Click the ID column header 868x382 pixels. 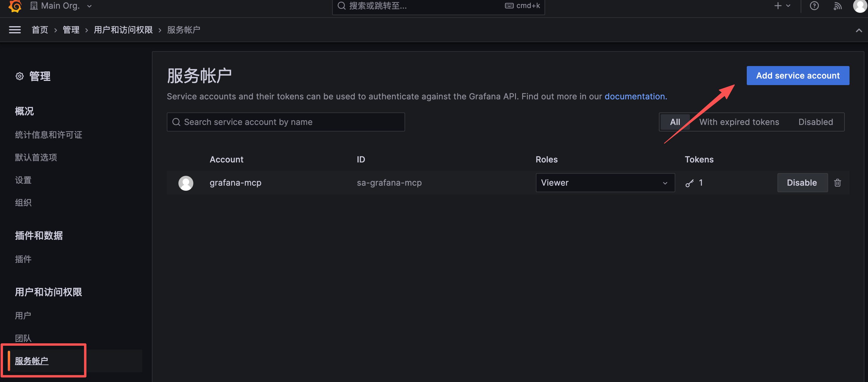pos(361,159)
